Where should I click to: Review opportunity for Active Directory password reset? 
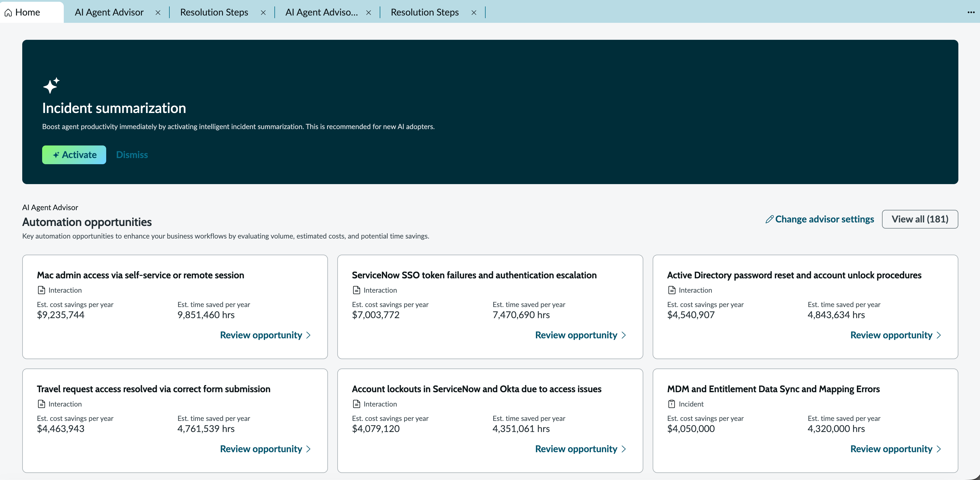896,335
